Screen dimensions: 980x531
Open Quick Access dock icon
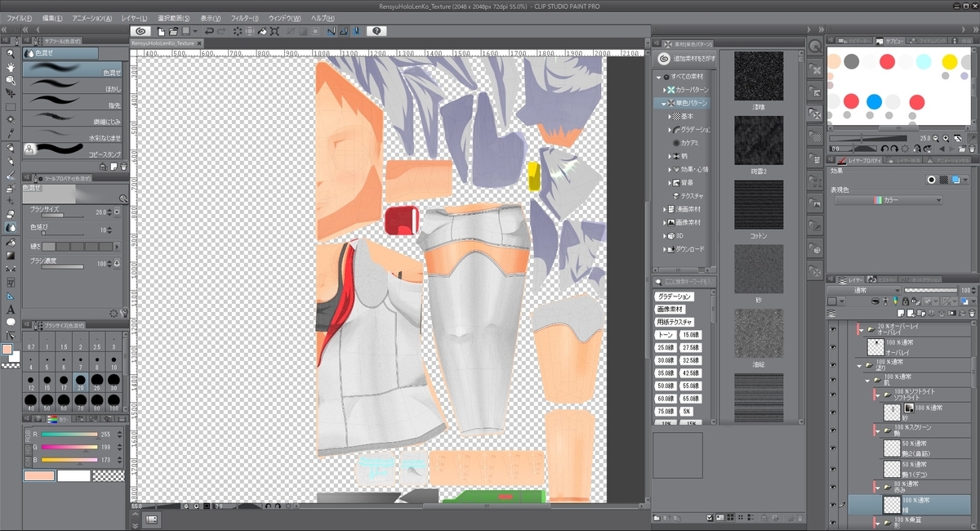(x=815, y=47)
